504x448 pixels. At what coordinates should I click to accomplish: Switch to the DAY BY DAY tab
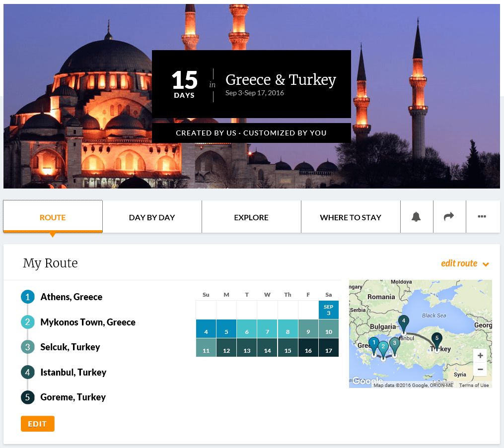(x=152, y=217)
